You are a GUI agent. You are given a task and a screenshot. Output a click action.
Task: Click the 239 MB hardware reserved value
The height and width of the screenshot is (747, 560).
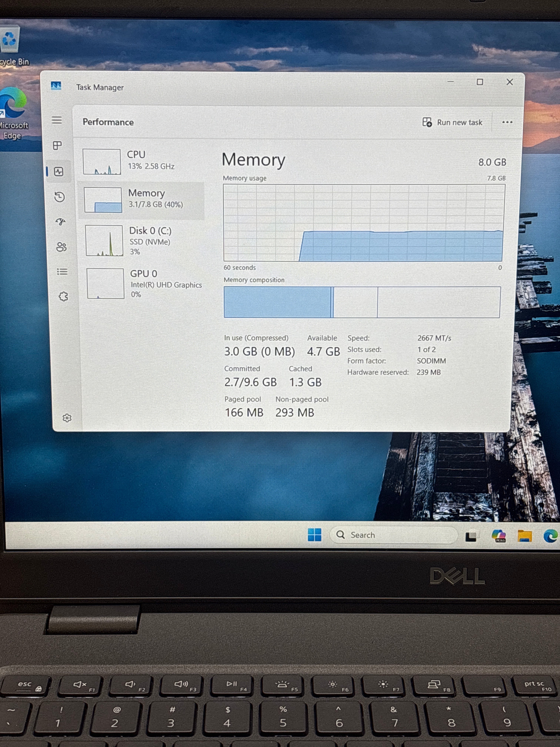coord(429,372)
